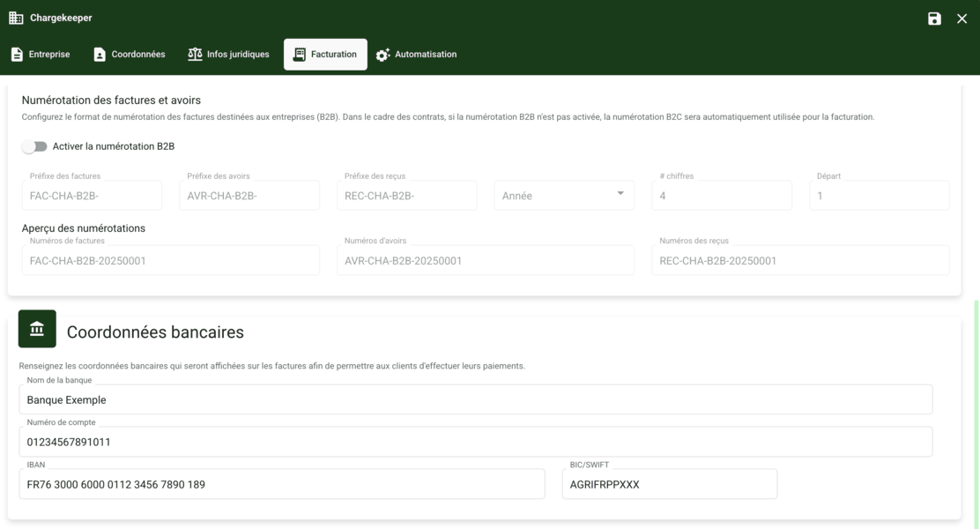Click the scales icon on Infos juridiques
The image size is (980, 529).
coord(196,54)
